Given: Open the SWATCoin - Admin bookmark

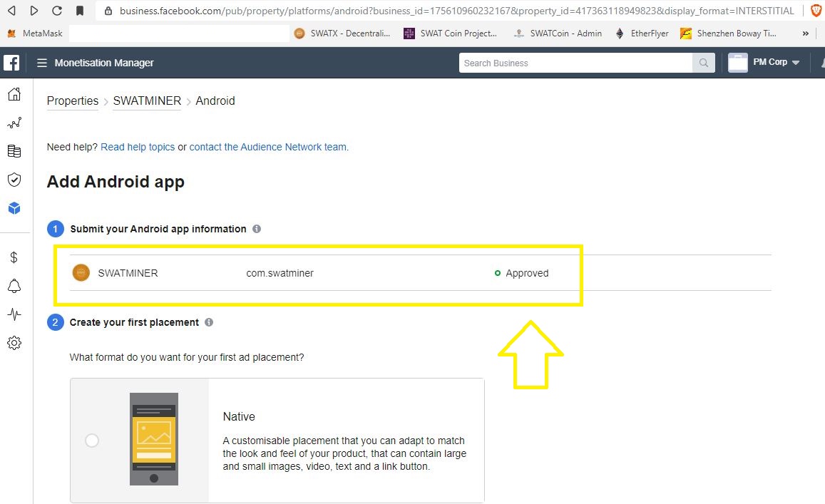Looking at the screenshot, I should (558, 33).
